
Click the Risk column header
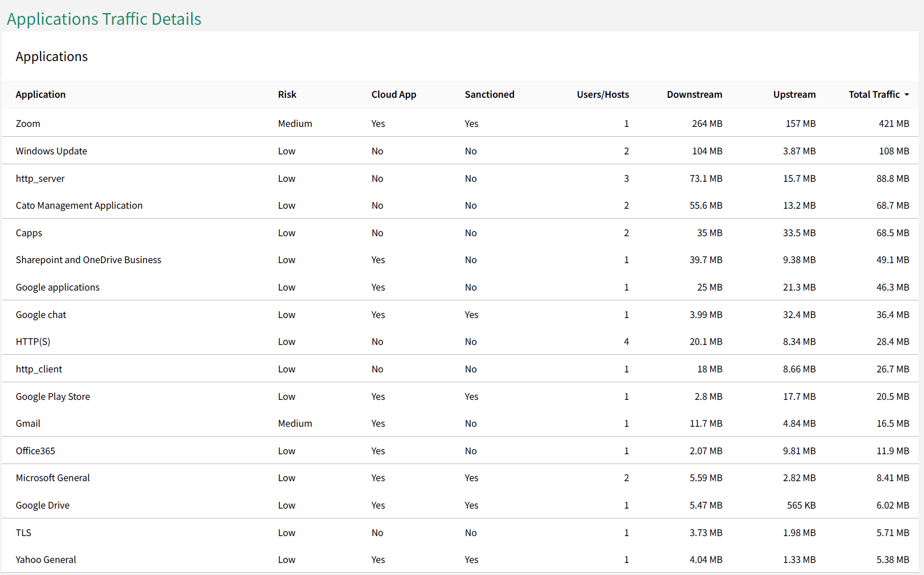(x=287, y=94)
